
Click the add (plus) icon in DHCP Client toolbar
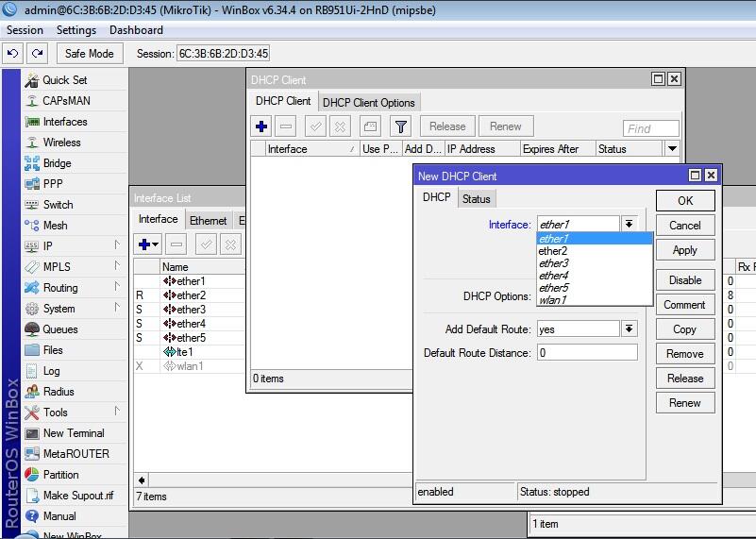point(262,126)
